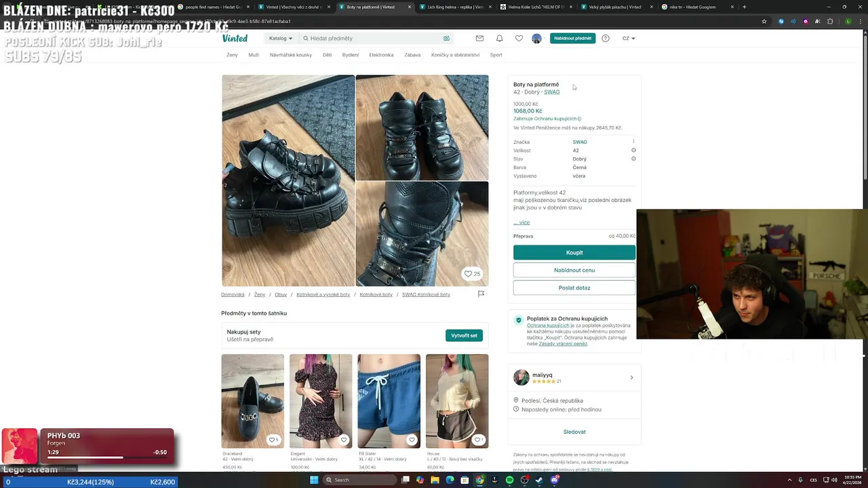Click the info icon next to Velikost

[x=633, y=150]
